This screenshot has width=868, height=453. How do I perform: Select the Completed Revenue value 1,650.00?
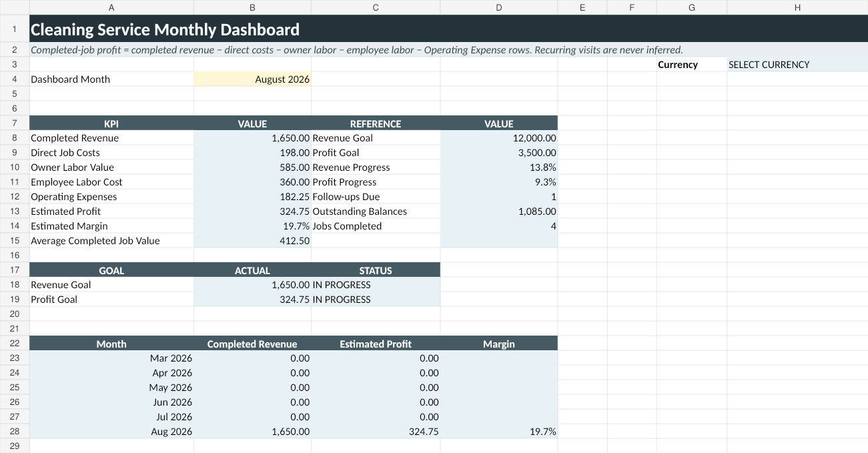pos(252,138)
